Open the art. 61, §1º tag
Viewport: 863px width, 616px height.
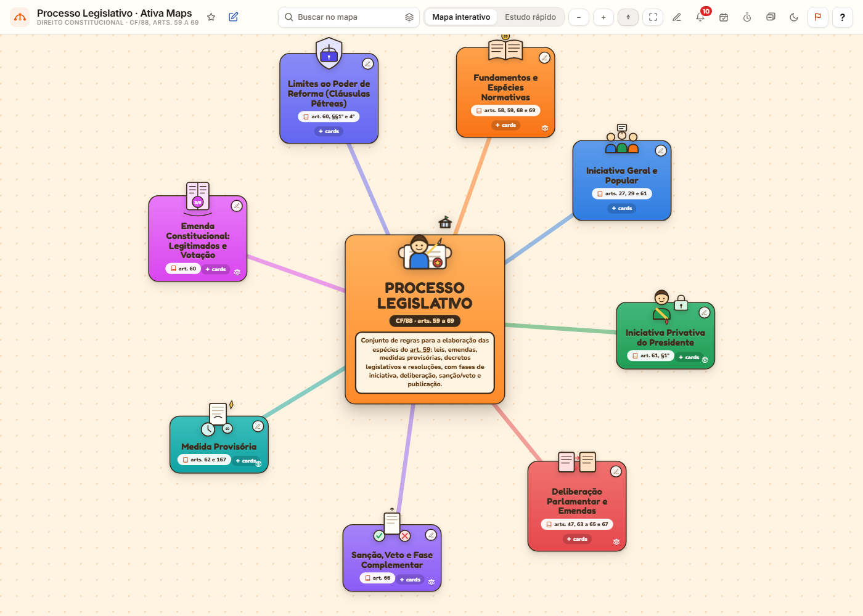click(651, 355)
